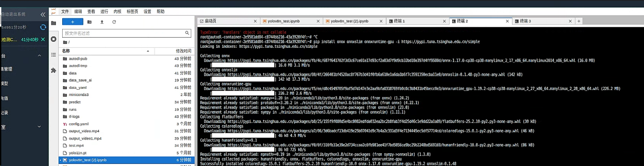Refresh the file list with the reload icon
The height and width of the screenshot is (166, 644).
pos(114,22)
